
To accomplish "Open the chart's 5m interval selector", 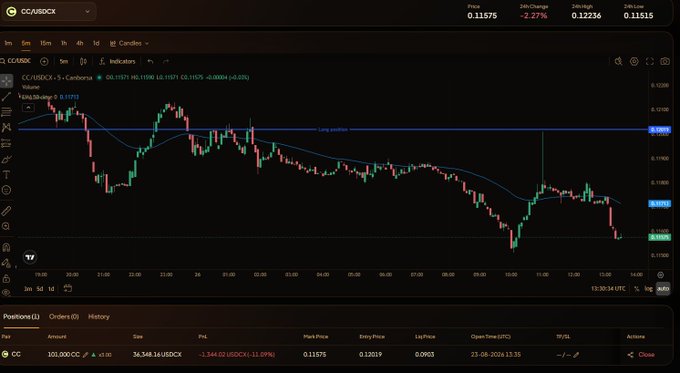I will pyautogui.click(x=64, y=62).
